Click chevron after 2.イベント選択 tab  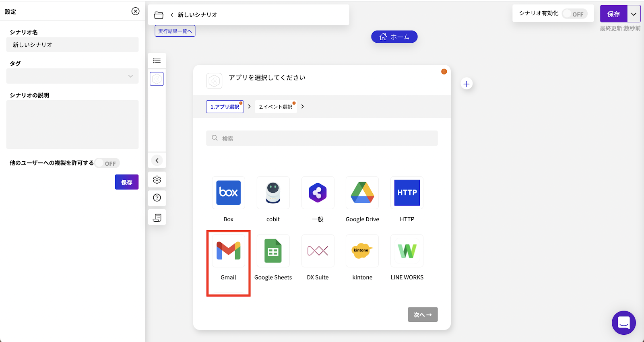click(x=303, y=106)
